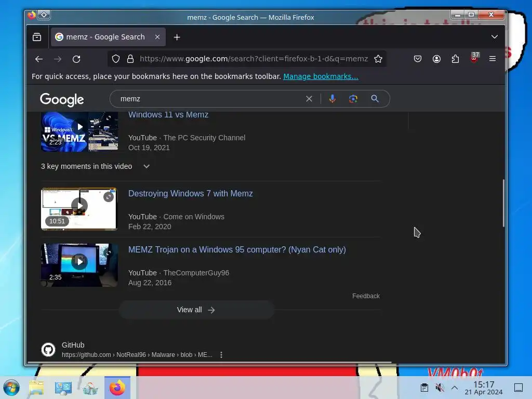This screenshot has width=532, height=399.
Task: Click the Feedback link under videos
Action: click(x=366, y=296)
